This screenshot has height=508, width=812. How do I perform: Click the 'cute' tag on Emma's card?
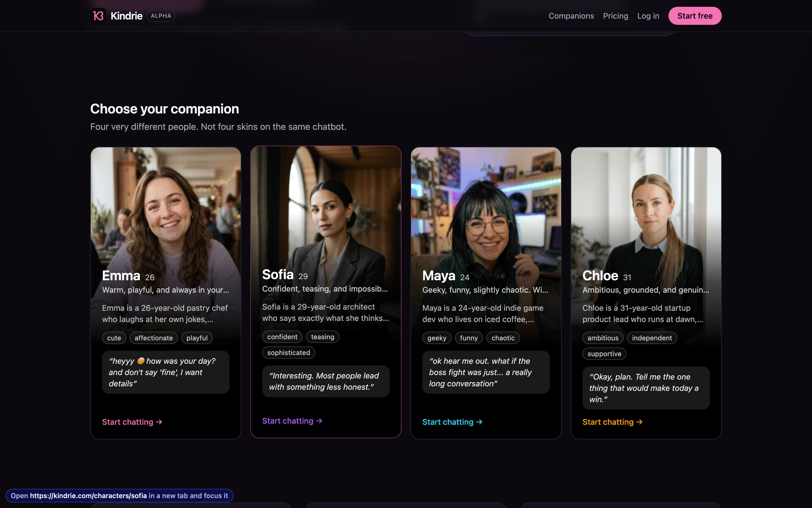click(x=114, y=338)
